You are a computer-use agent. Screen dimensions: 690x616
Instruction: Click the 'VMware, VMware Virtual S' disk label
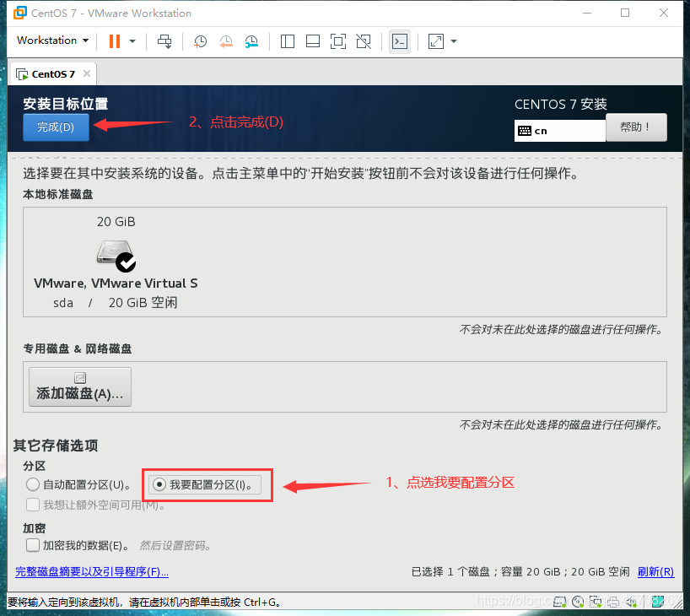pos(116,284)
